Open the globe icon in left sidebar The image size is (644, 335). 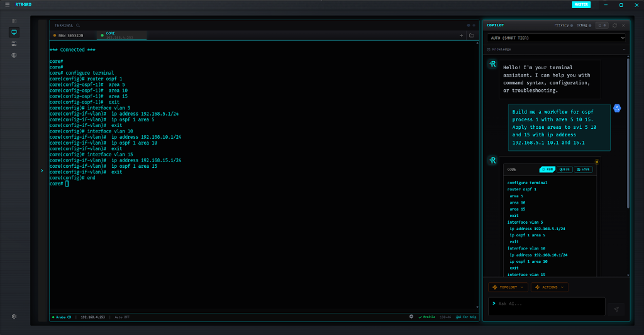point(14,55)
